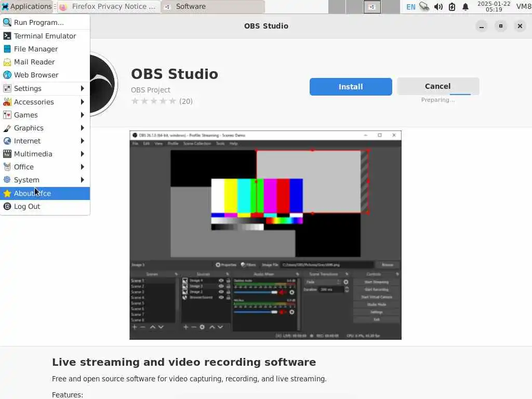This screenshot has width=532, height=399.
Task: Select the Software window in taskbar
Action: tap(212, 6)
